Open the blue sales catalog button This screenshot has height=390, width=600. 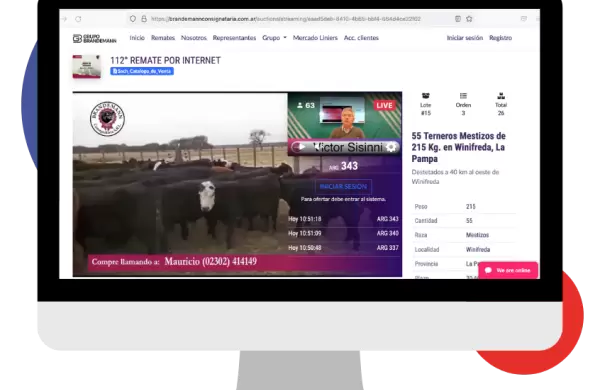click(142, 71)
